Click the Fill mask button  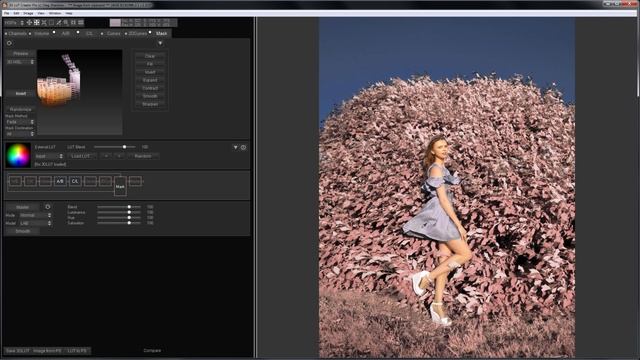coord(150,64)
